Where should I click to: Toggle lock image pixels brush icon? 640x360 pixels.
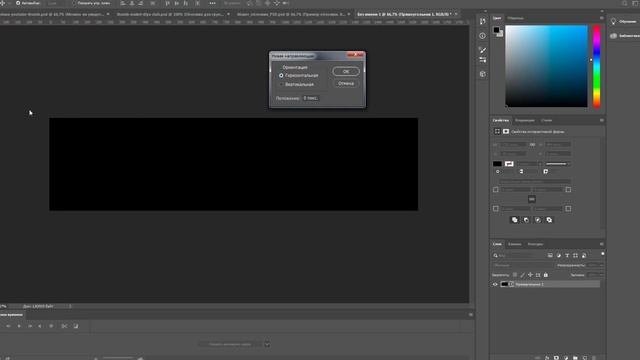(522, 275)
